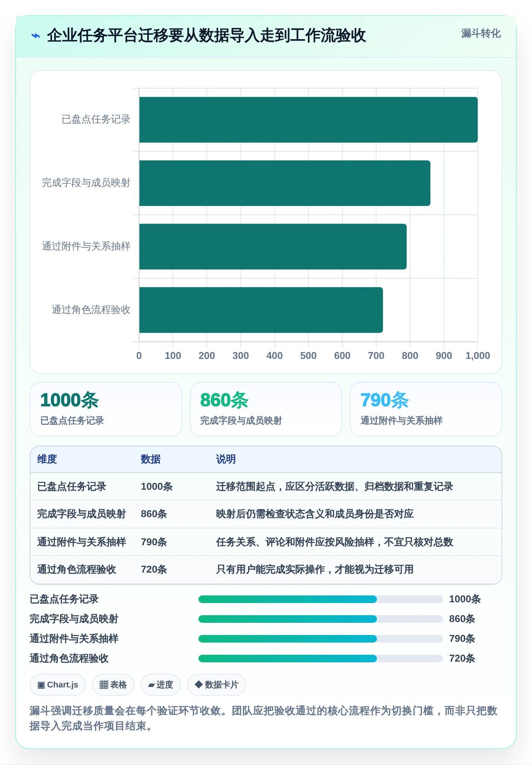
Task: Click the 720条 value in the table
Action: point(154,570)
